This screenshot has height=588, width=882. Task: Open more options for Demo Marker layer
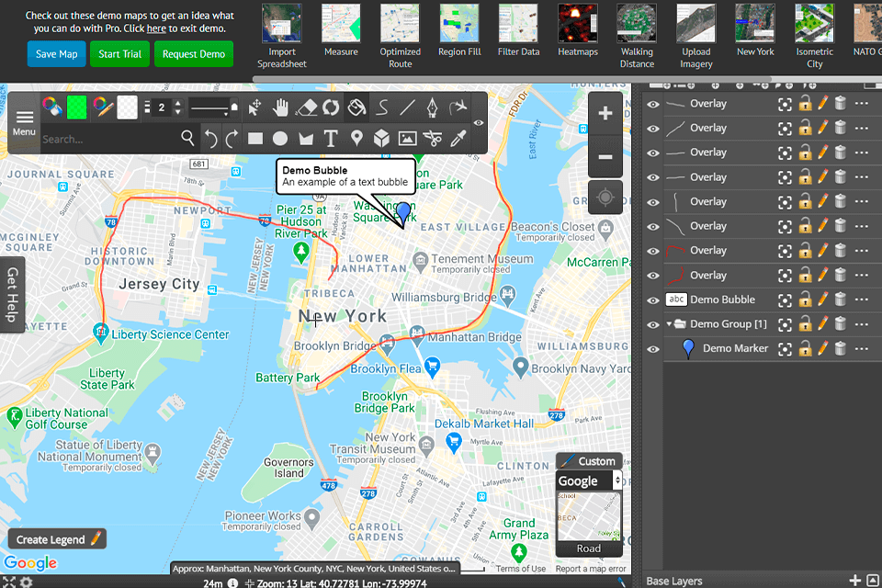pyautogui.click(x=861, y=348)
